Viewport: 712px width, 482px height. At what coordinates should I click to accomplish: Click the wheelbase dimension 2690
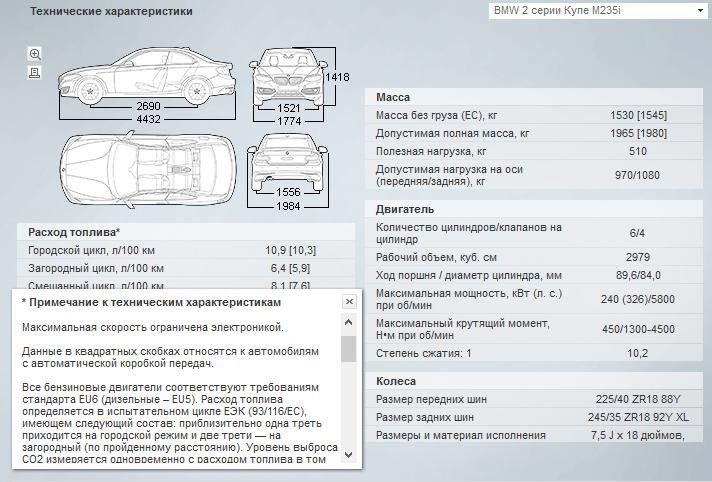tap(148, 106)
